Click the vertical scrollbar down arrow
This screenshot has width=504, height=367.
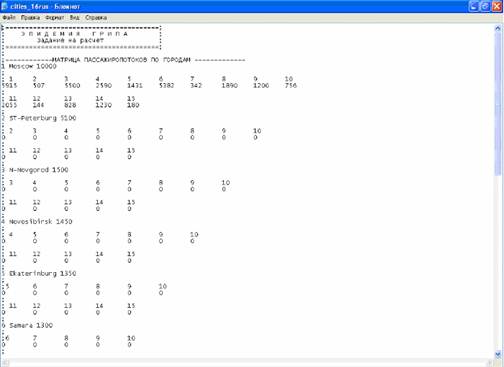coord(498,354)
